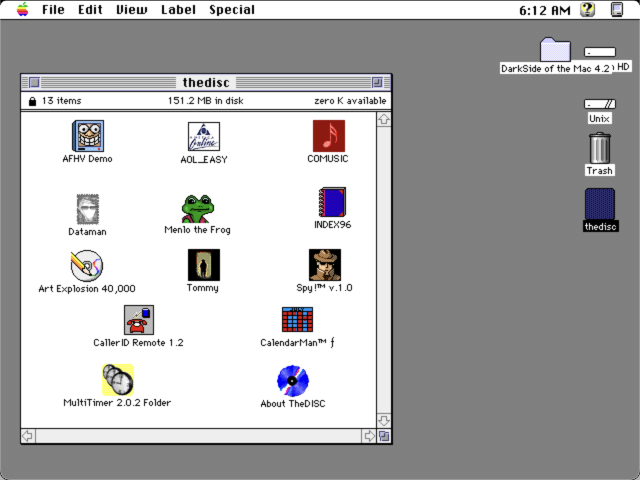Click the vertical scrollbar up arrow

384,120
